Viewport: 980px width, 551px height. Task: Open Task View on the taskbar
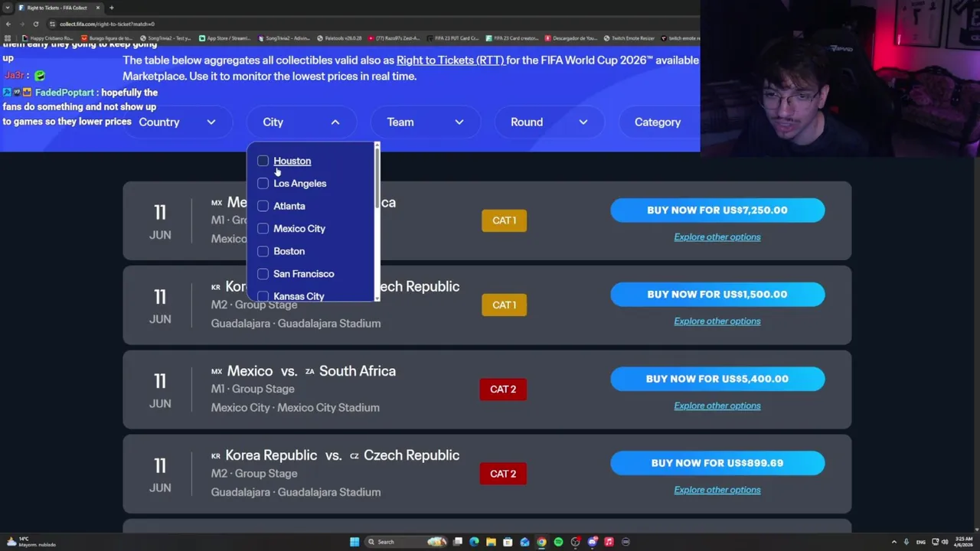(457, 542)
